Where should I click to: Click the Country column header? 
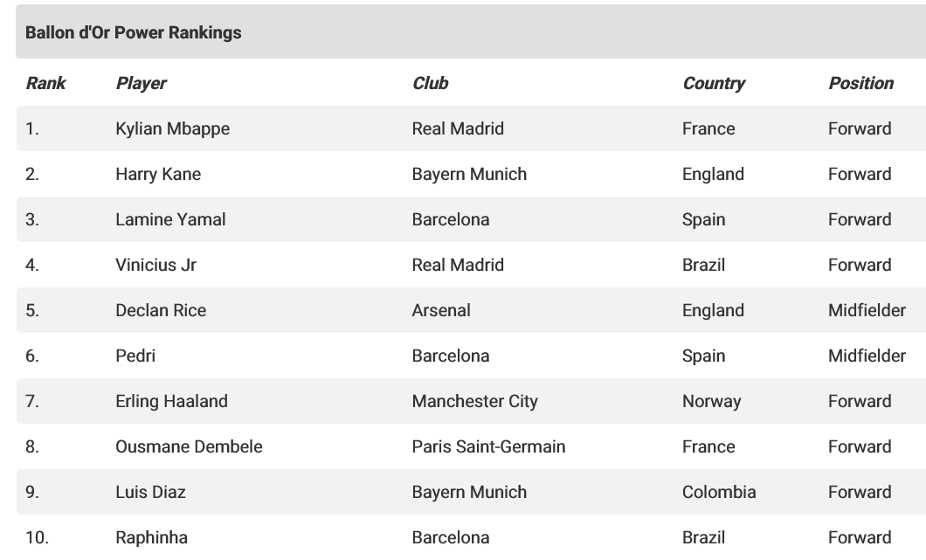click(714, 83)
